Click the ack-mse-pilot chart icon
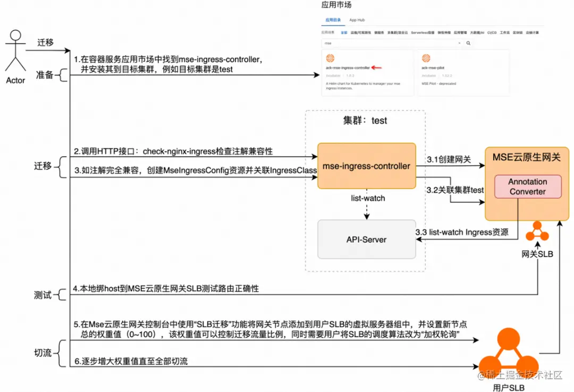 [x=426, y=58]
